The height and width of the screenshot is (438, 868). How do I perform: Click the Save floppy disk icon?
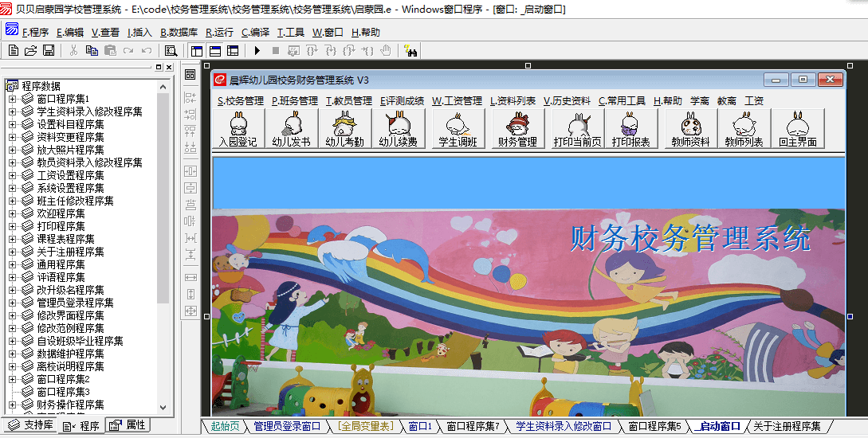[x=49, y=51]
